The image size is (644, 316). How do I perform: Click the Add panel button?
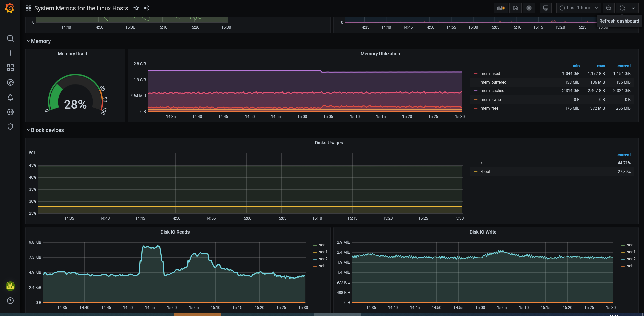coord(501,8)
